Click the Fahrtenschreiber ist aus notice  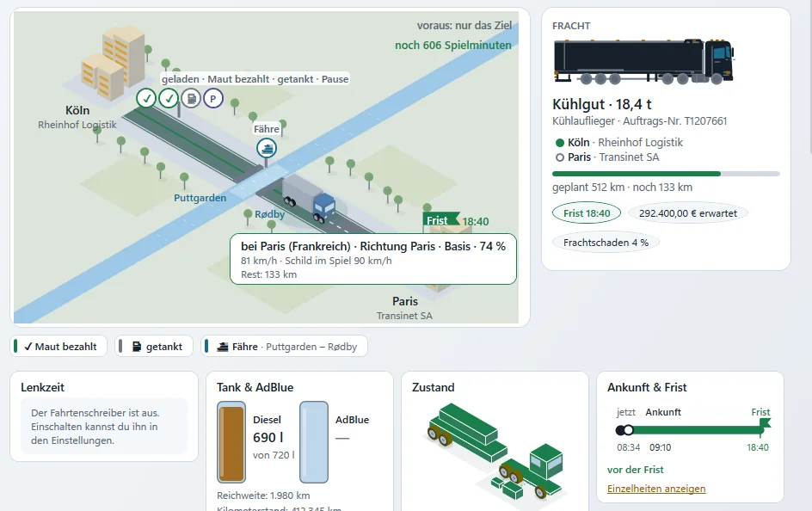pos(104,427)
